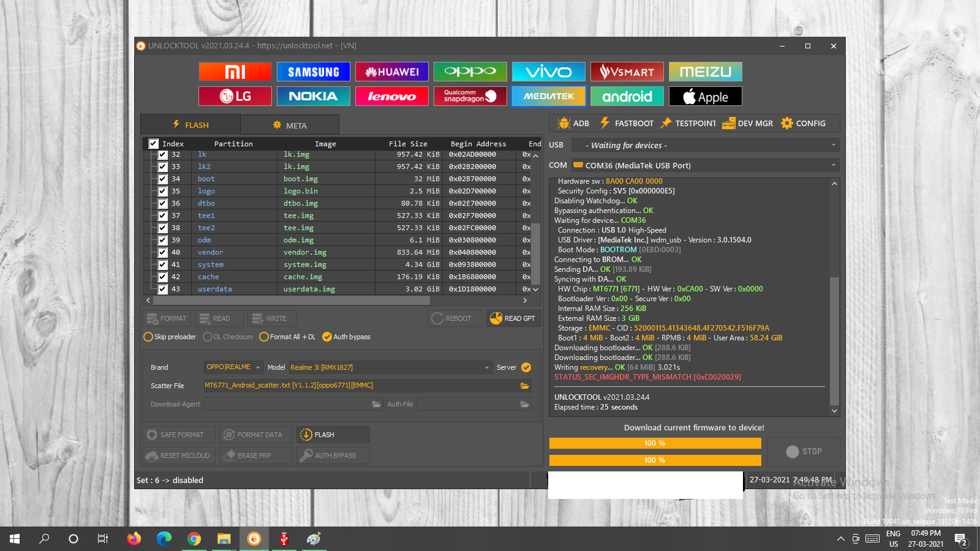This screenshot has width=980, height=551.
Task: Open the Config settings
Action: coord(803,123)
